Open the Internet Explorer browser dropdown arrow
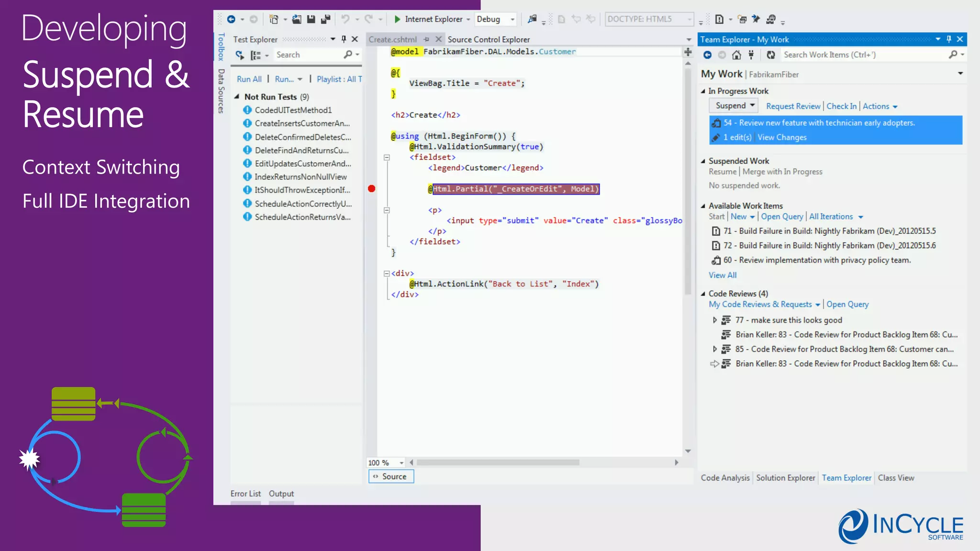The image size is (980, 551). pyautogui.click(x=468, y=20)
